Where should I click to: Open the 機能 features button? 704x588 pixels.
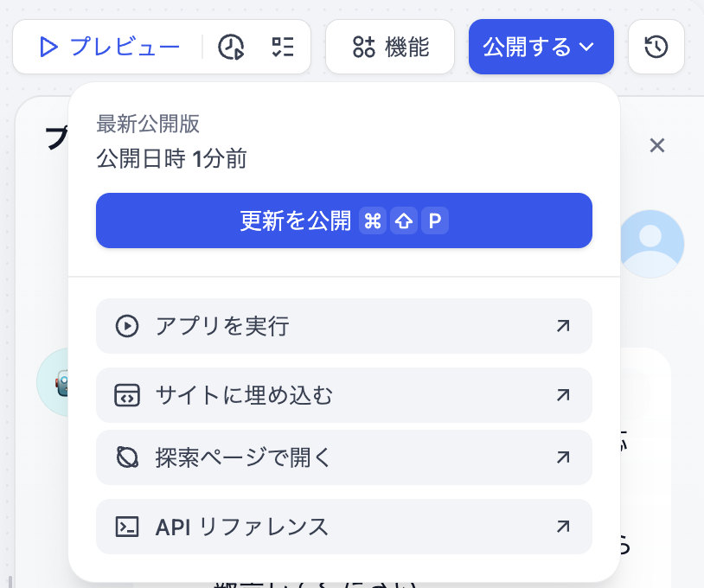[390, 47]
